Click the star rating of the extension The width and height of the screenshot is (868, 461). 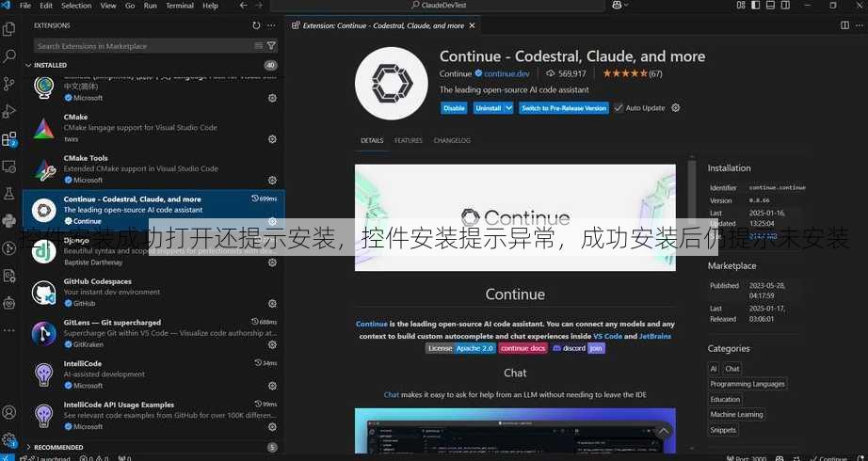[x=625, y=73]
